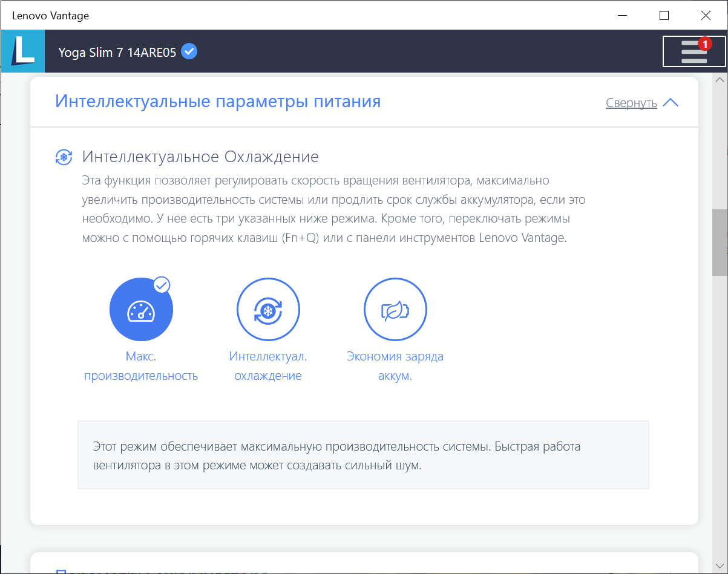
Task: Click the cooling feature description paragraph
Action: (333, 209)
